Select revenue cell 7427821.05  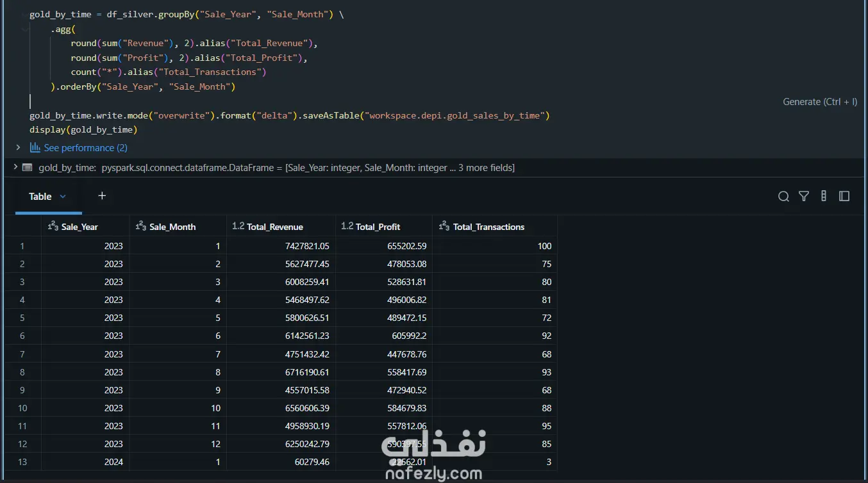[x=281, y=246]
